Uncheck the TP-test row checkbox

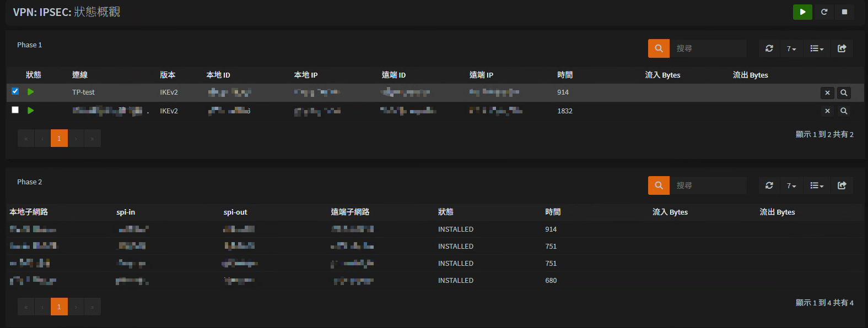[x=15, y=91]
